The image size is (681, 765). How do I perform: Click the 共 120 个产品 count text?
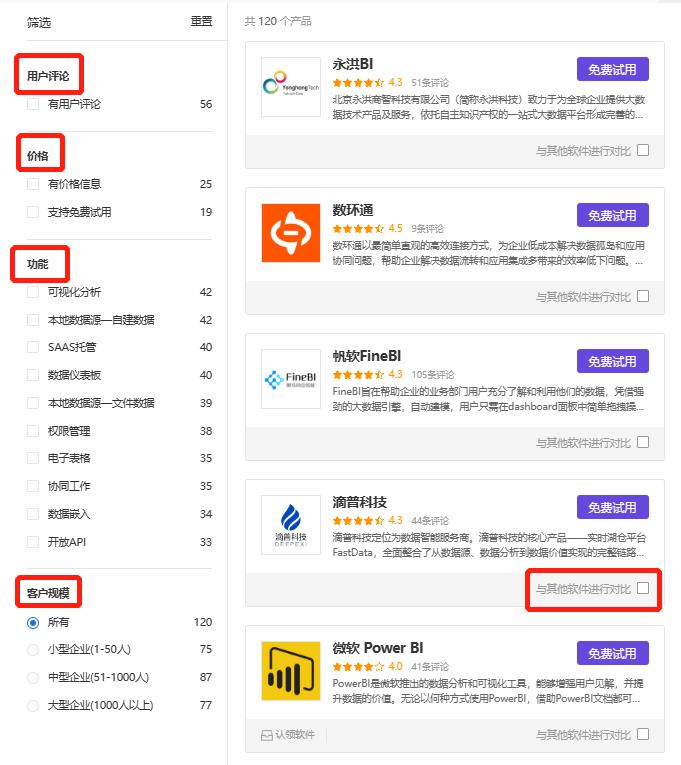tap(278, 21)
